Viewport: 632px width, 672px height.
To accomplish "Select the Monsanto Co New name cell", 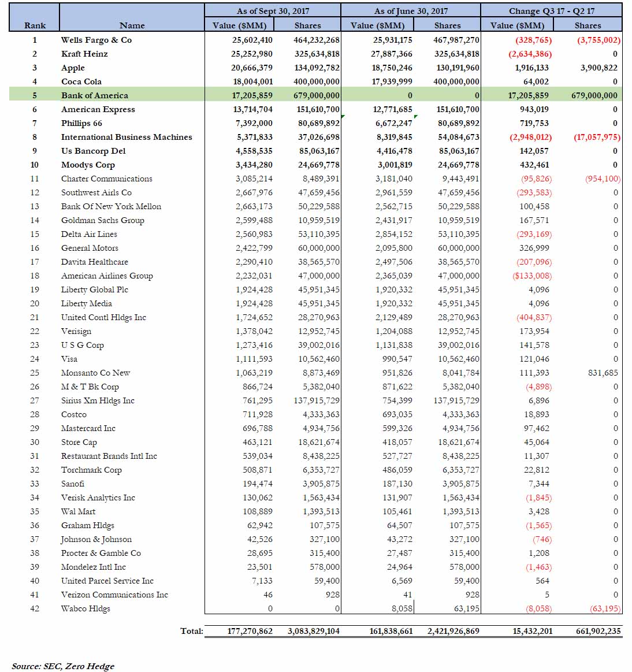I will [96, 373].
